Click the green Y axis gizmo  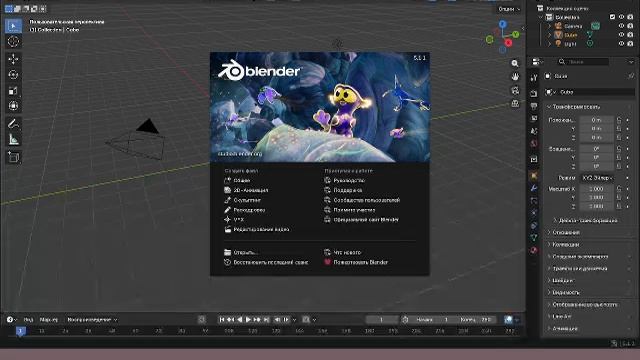(x=516, y=35)
